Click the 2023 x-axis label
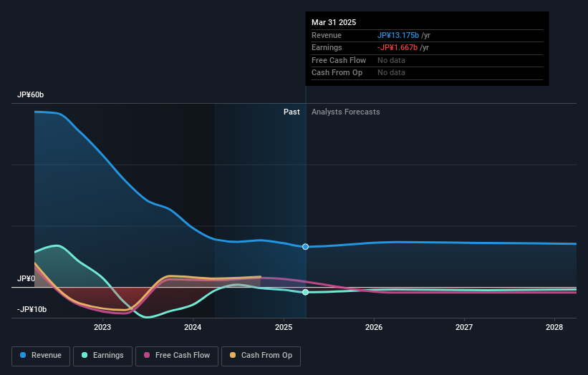 click(x=102, y=328)
